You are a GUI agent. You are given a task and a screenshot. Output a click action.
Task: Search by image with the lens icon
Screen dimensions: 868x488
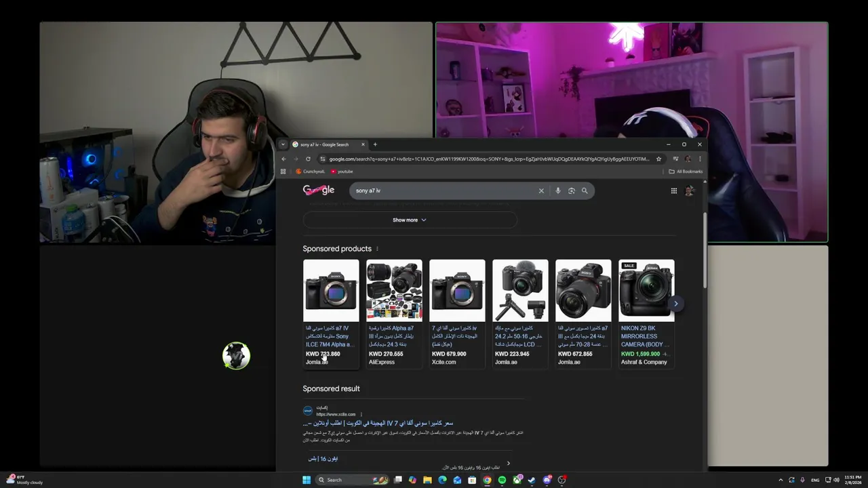pyautogui.click(x=571, y=190)
